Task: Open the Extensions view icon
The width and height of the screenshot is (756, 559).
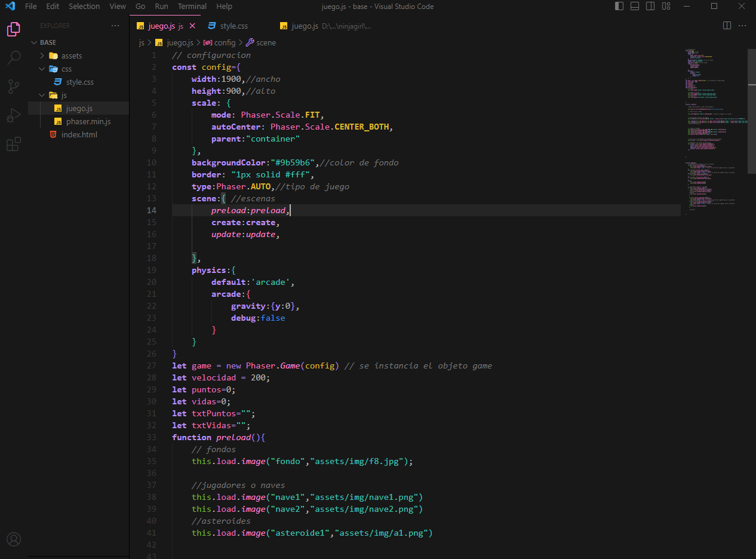Action: pyautogui.click(x=13, y=144)
